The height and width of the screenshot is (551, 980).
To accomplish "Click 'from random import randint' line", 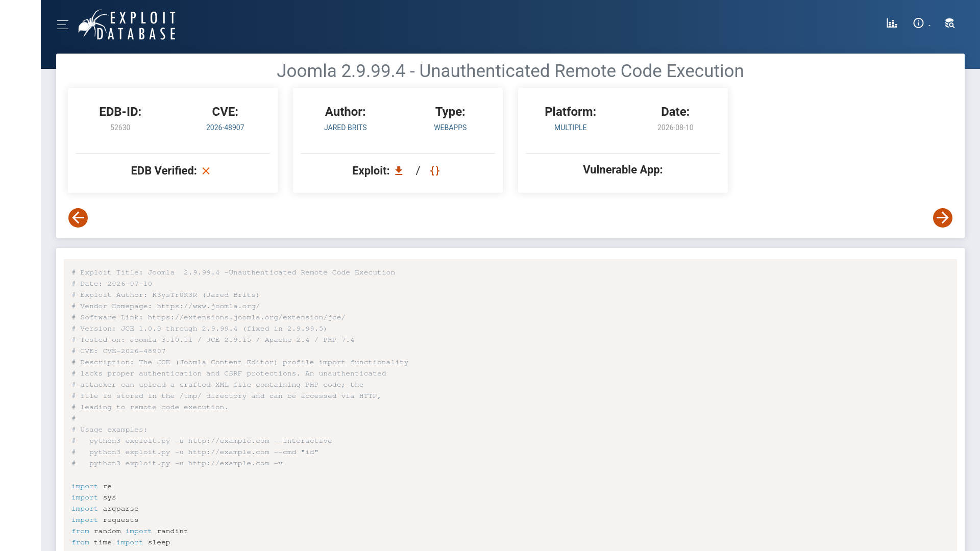I will click(130, 531).
